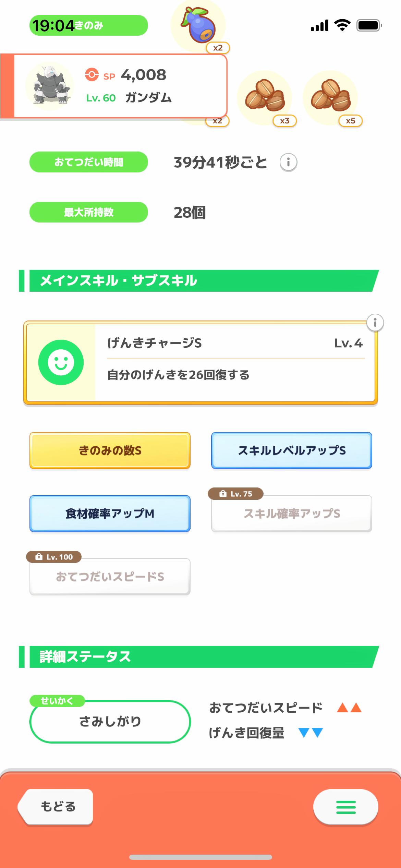
Task: Tap locked スキル確率アップS sub skill
Action: [292, 514]
